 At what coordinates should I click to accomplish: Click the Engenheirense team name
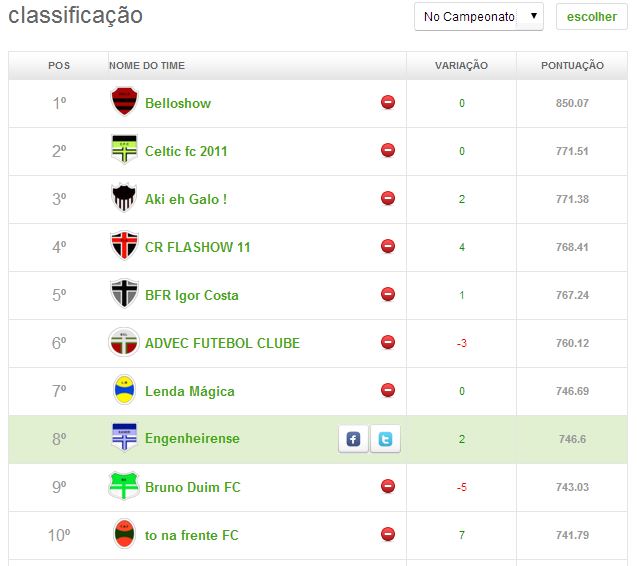coord(192,439)
